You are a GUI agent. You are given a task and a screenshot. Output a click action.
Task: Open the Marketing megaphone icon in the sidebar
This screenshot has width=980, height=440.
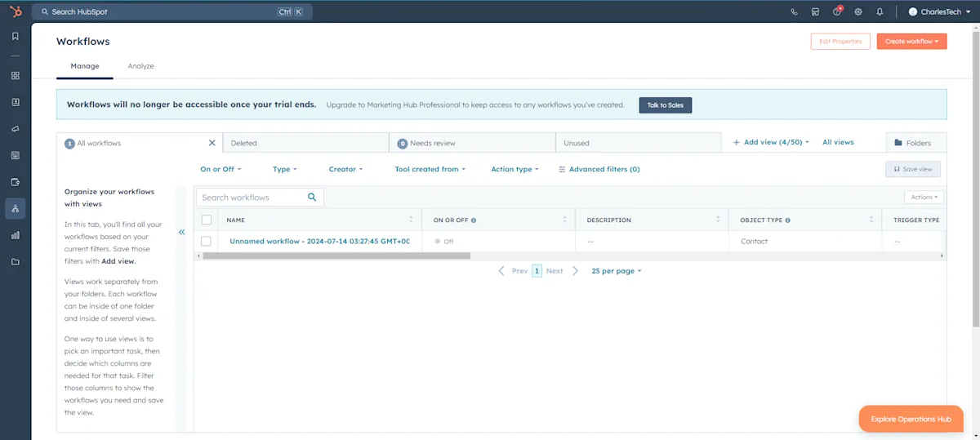point(15,129)
